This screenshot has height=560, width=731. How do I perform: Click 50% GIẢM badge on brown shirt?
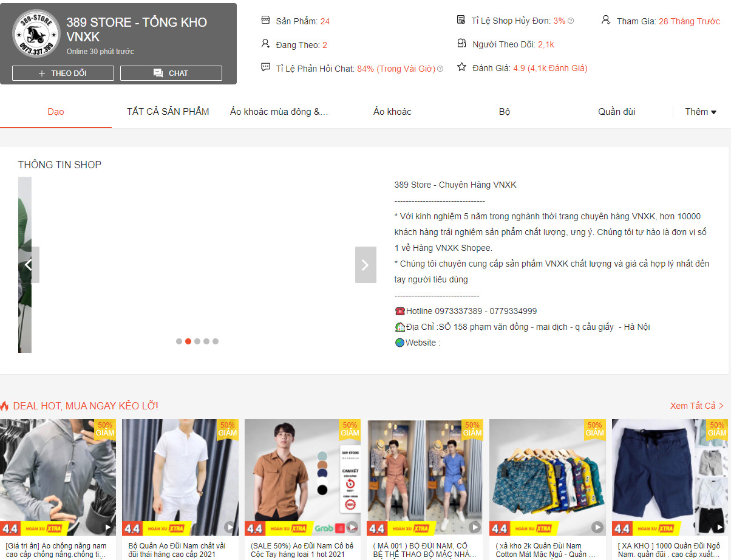point(350,429)
